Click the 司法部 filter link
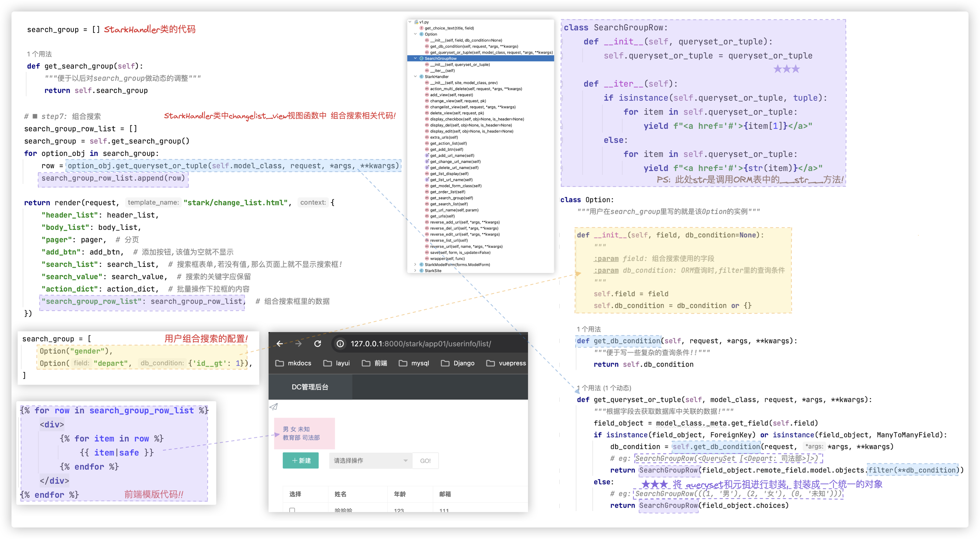Screen dimensions: 980x539 pos(311,438)
